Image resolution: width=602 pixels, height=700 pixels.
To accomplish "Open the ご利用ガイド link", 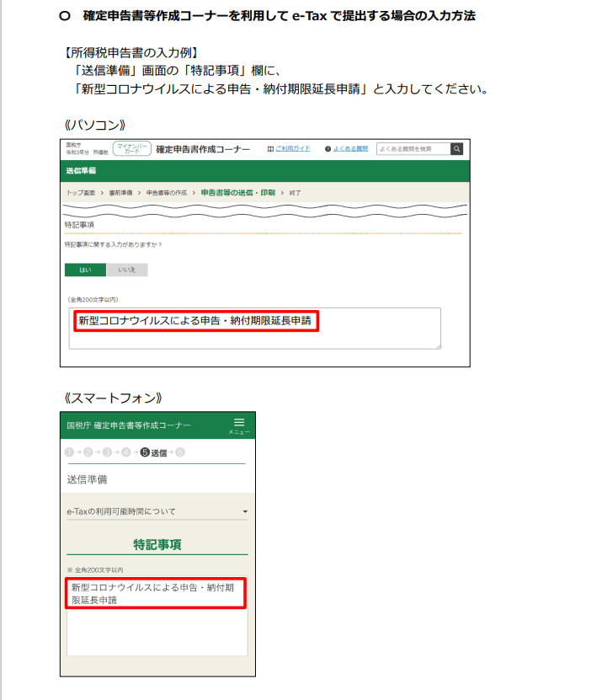I will tap(292, 149).
